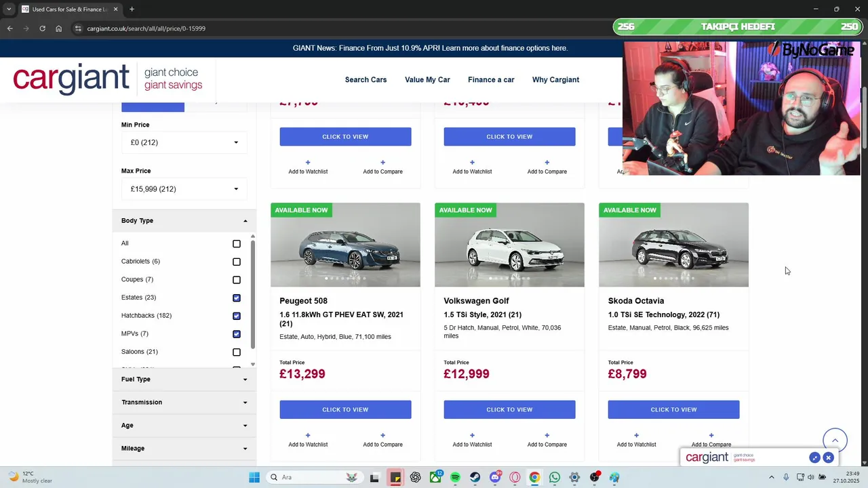Click the page vertical scrollbar
This screenshot has height=488, width=868.
pyautogui.click(x=864, y=119)
